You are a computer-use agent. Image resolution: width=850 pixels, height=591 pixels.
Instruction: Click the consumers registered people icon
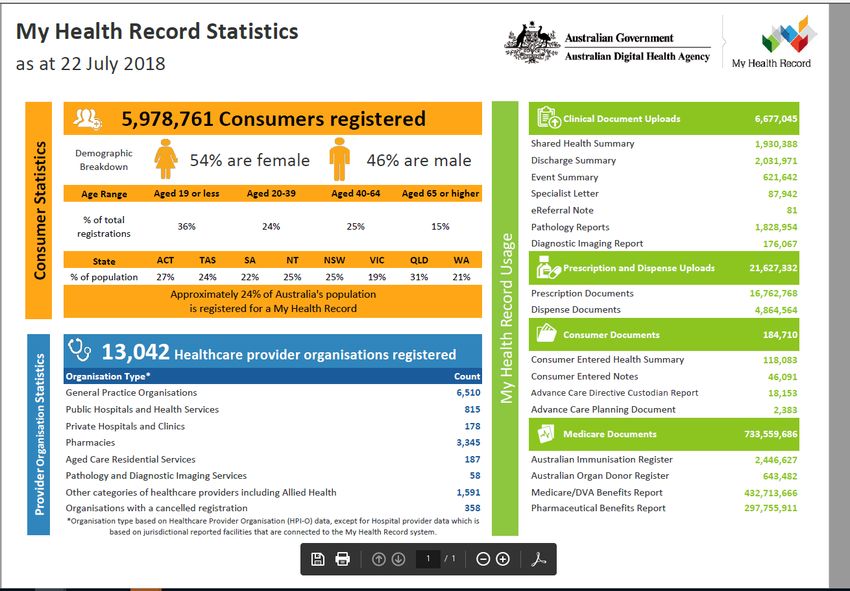(87, 118)
